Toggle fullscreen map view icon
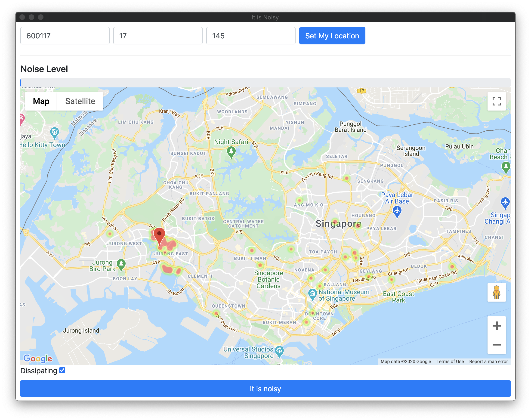The image size is (531, 420). [x=496, y=101]
